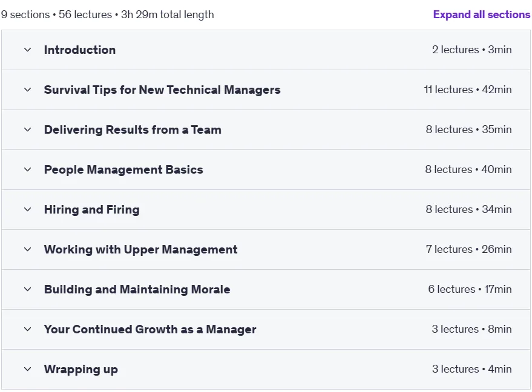532x392 pixels.
Task: Select the Introduction section title
Action: (80, 50)
